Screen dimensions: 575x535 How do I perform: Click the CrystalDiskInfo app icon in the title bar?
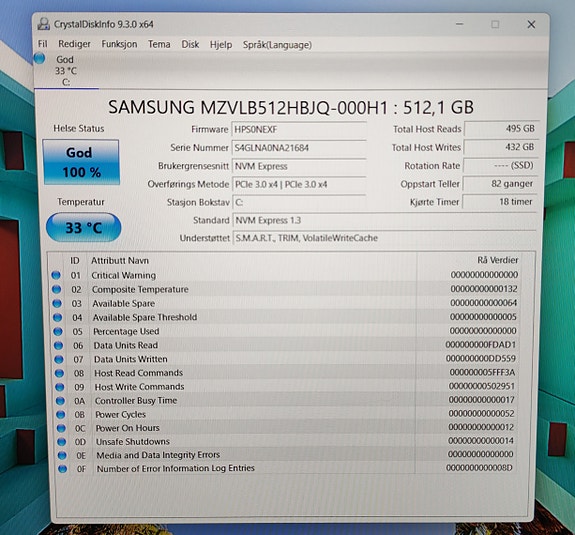(44, 24)
